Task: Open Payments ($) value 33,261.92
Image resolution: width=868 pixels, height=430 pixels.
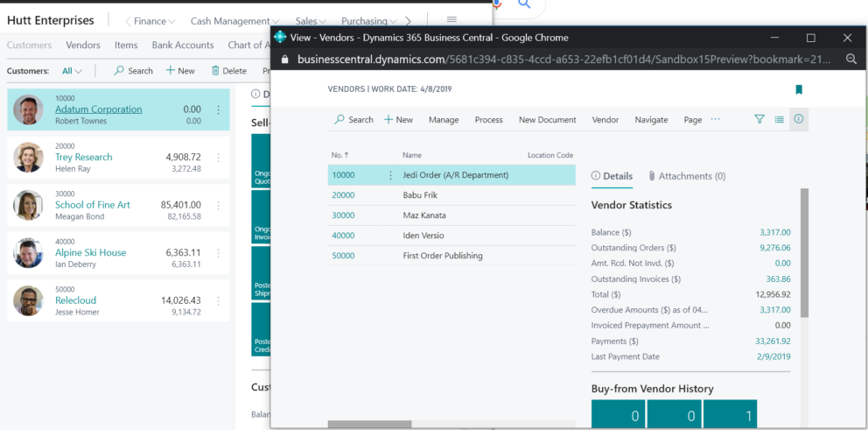Action: coord(773,341)
